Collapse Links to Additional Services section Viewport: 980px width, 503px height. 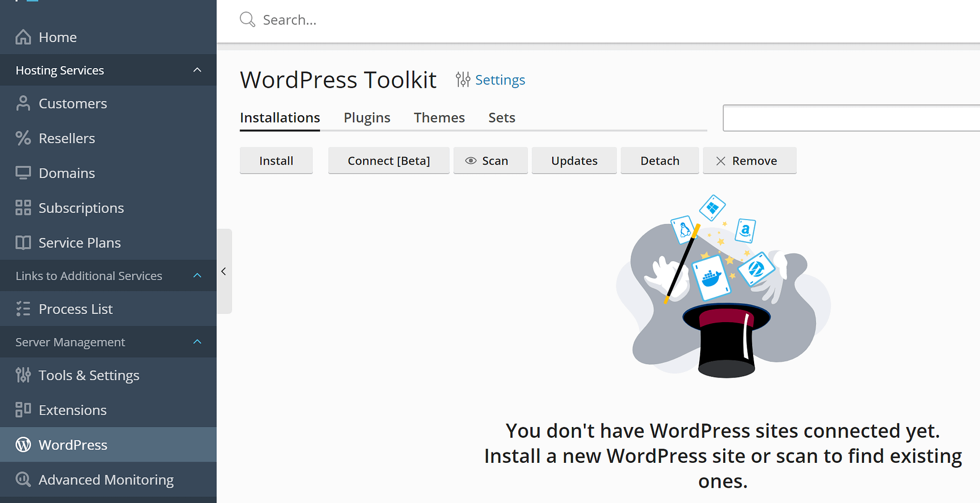click(x=197, y=276)
